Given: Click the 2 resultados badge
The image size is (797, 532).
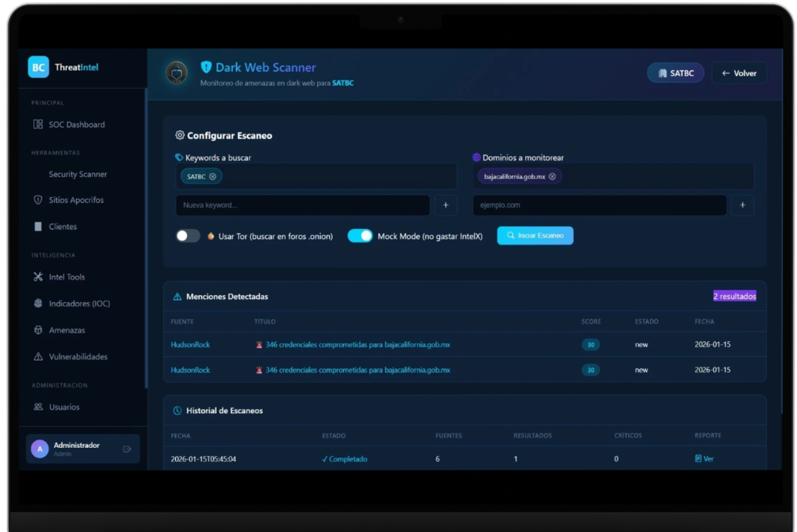Looking at the screenshot, I should pos(735,297).
